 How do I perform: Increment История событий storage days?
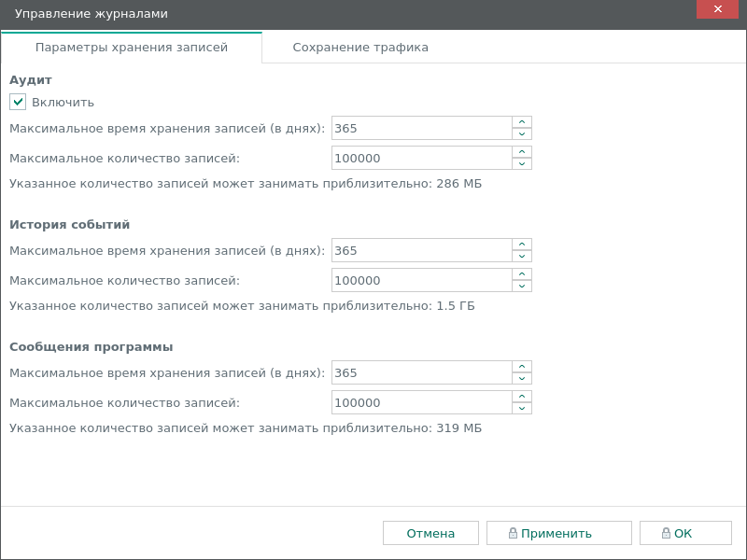(x=522, y=245)
